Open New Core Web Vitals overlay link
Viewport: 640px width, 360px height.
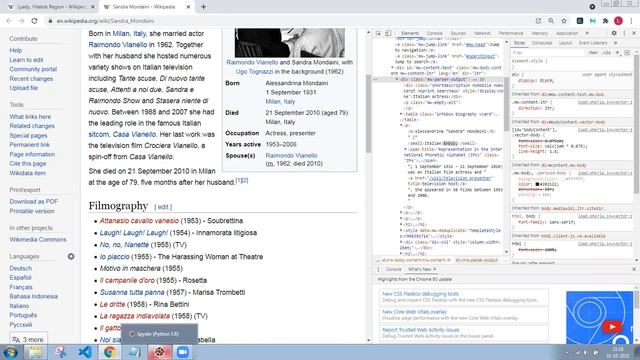pyautogui.click(x=414, y=312)
